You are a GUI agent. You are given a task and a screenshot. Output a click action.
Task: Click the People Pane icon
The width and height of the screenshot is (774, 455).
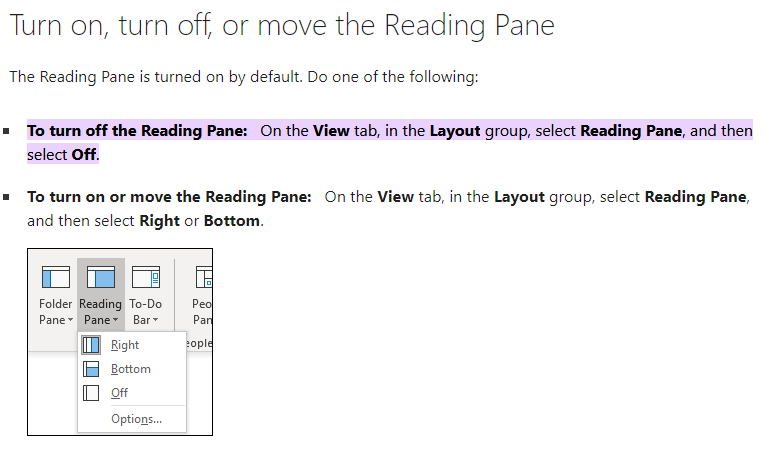point(203,277)
